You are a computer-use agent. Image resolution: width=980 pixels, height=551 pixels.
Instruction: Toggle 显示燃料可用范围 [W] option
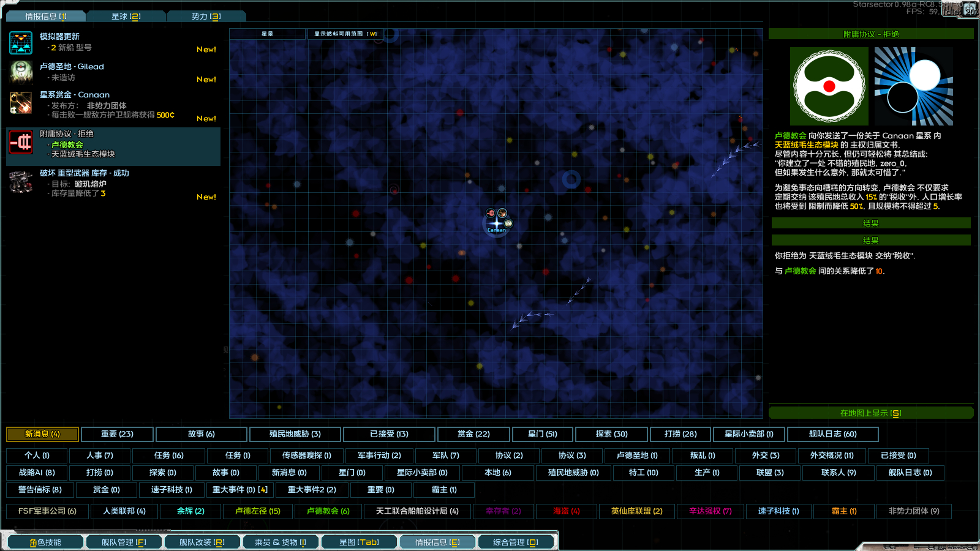point(345,34)
